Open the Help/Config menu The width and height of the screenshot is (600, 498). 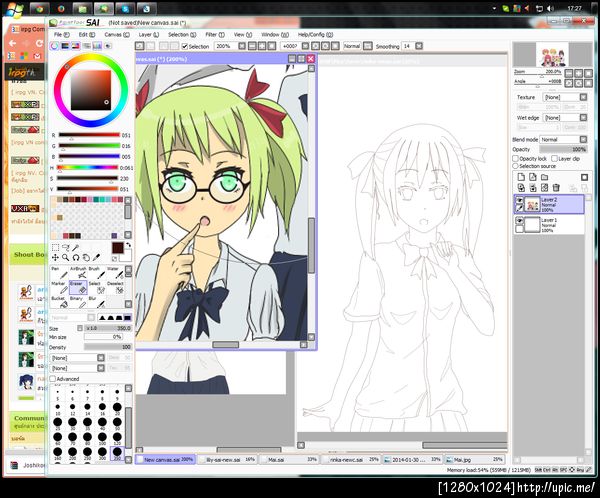[x=315, y=34]
